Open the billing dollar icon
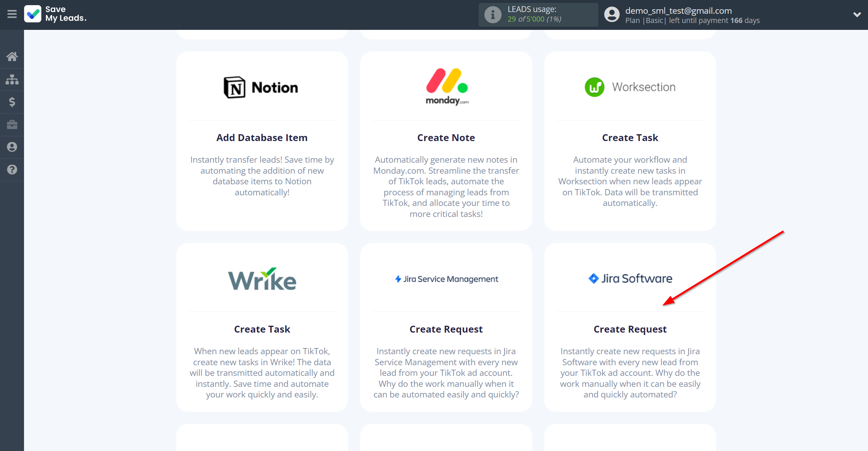The height and width of the screenshot is (451, 868). 12,102
